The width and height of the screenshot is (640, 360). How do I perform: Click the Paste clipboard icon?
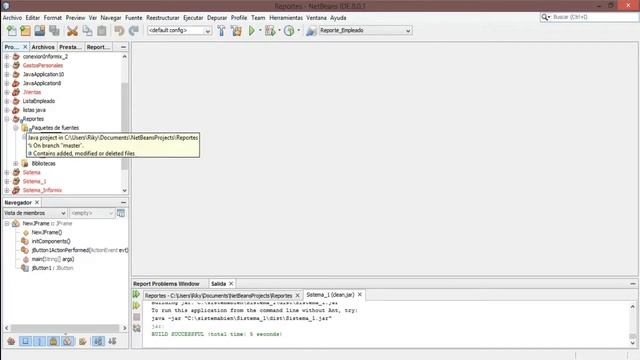tap(102, 31)
